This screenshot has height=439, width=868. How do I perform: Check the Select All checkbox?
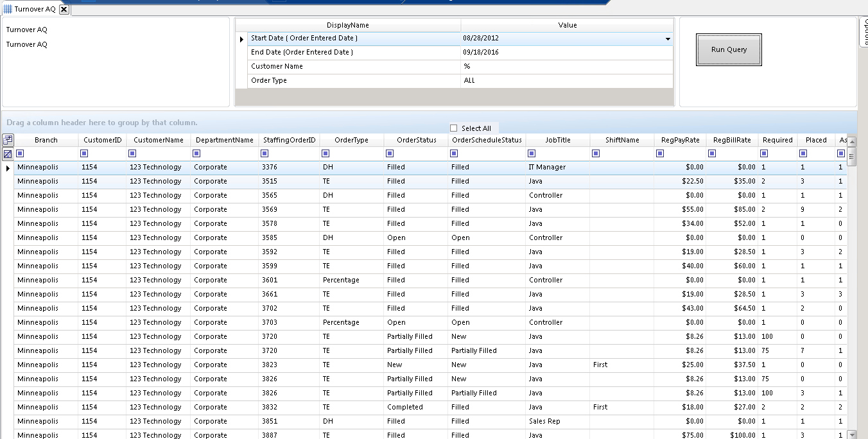pyautogui.click(x=454, y=128)
